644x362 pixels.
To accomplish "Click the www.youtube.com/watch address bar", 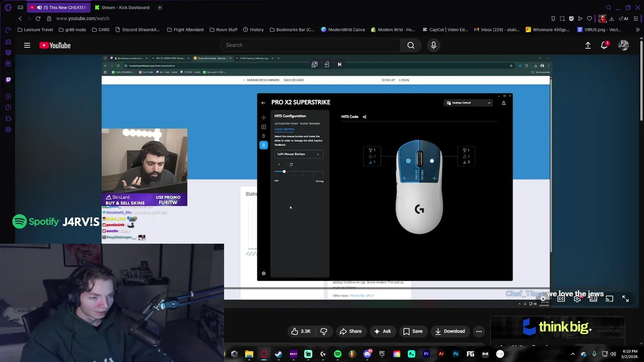I will pyautogui.click(x=83, y=19).
